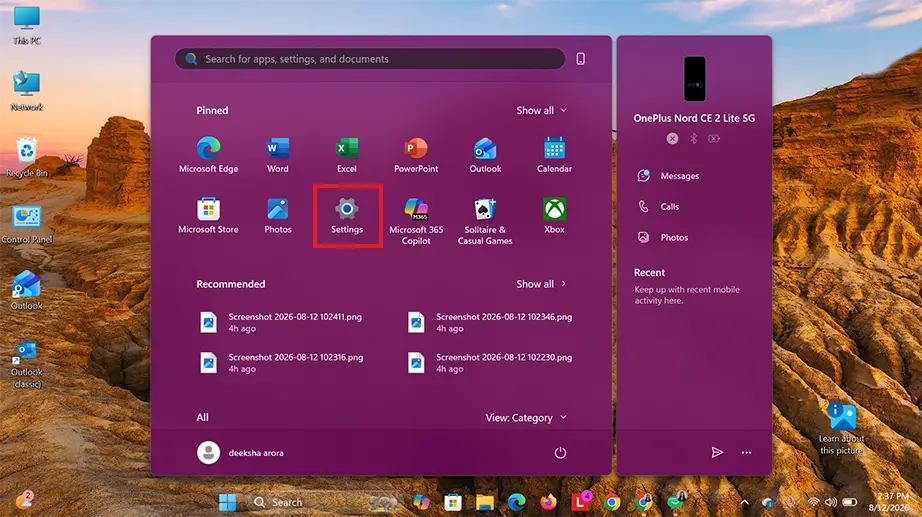The width and height of the screenshot is (922, 517).
Task: Open Screenshot 2026-08-12 102230.png
Action: pos(490,363)
